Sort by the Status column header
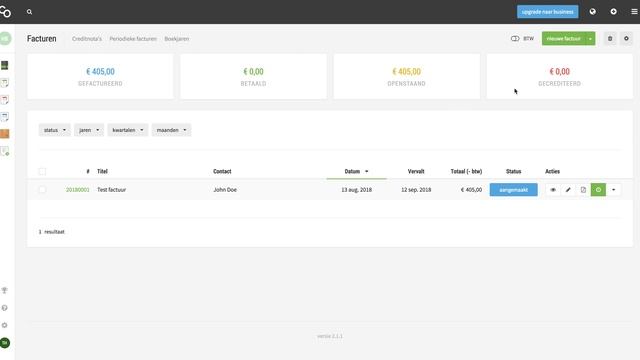 click(x=513, y=171)
